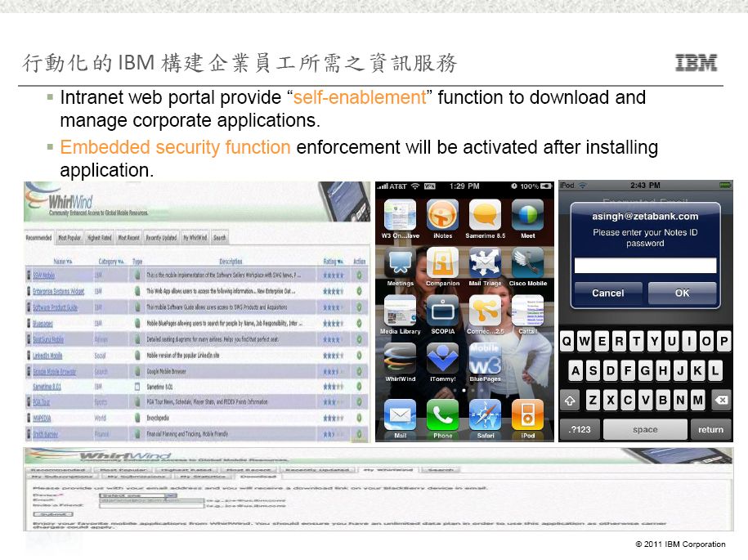748x560 pixels.
Task: Click the VPN indicator in iPhone status bar
Action: tap(429, 186)
